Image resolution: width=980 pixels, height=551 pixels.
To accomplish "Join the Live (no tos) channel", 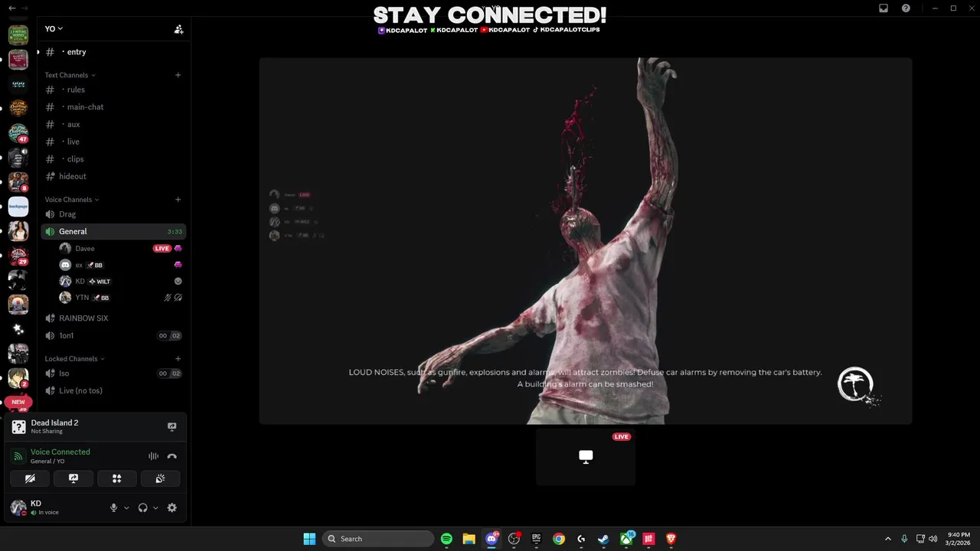I will pos(113,390).
